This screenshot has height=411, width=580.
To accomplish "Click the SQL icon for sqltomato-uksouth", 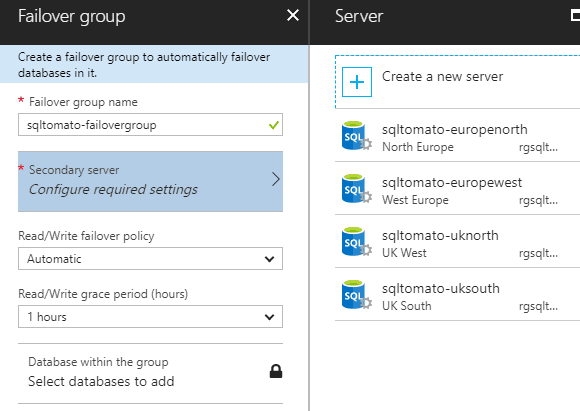I will tap(356, 294).
